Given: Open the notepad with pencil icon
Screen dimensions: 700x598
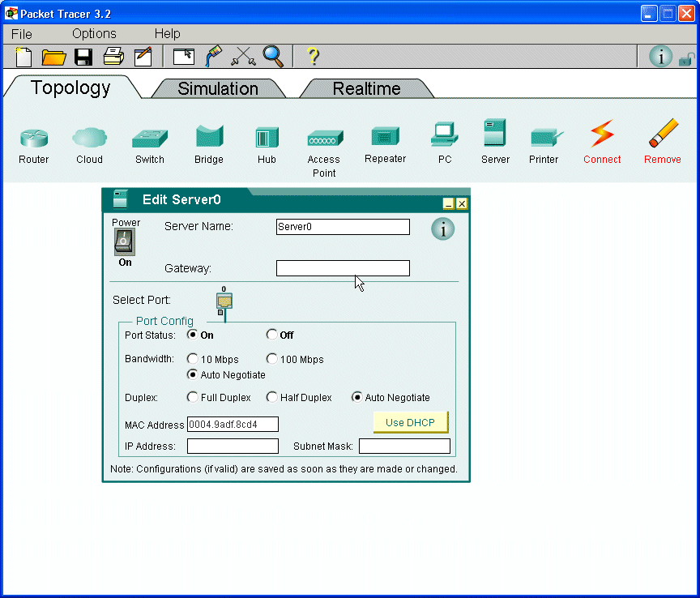Looking at the screenshot, I should [x=143, y=57].
